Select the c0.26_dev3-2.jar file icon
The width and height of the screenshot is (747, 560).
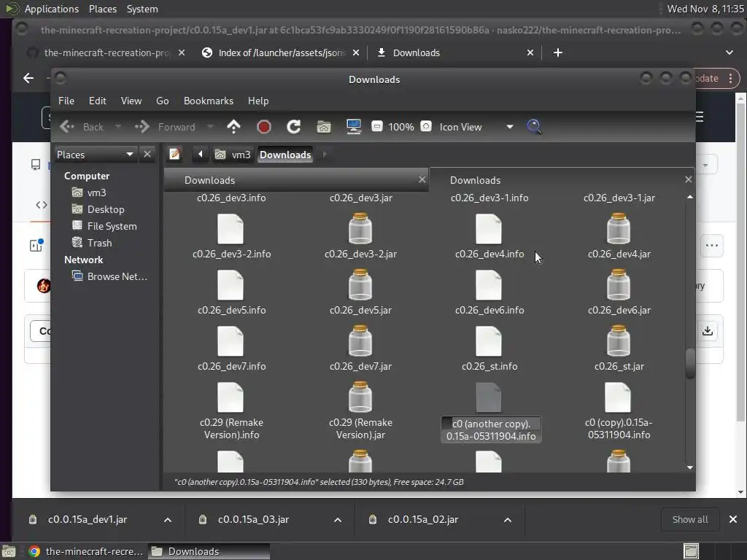point(360,228)
